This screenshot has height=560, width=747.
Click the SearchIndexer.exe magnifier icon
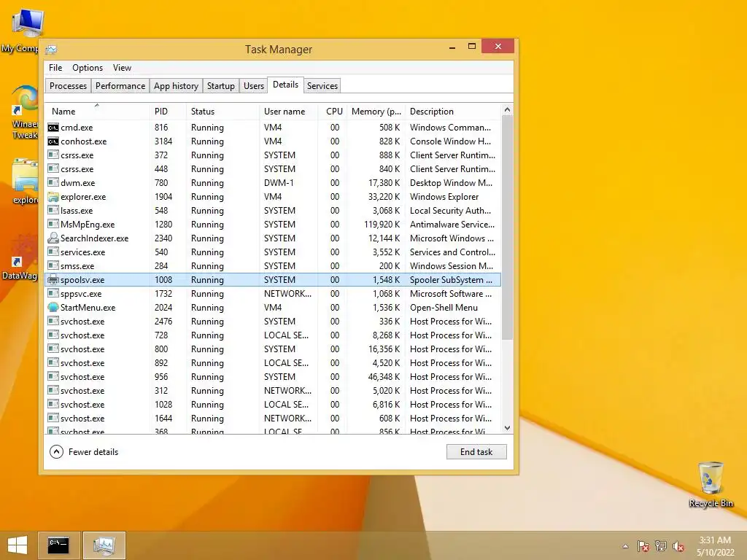[x=53, y=238]
